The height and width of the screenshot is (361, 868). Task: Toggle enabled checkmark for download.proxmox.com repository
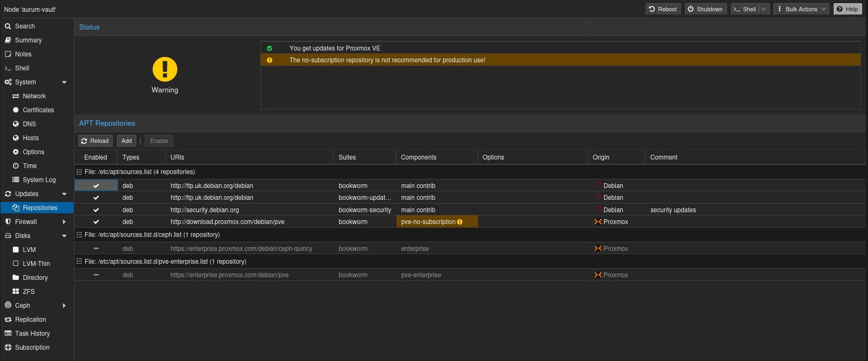(96, 222)
